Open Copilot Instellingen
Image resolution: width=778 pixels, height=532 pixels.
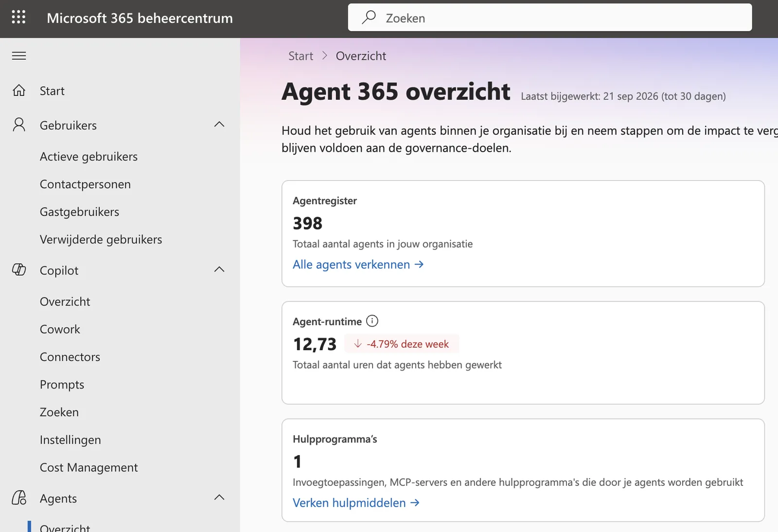pyautogui.click(x=70, y=440)
